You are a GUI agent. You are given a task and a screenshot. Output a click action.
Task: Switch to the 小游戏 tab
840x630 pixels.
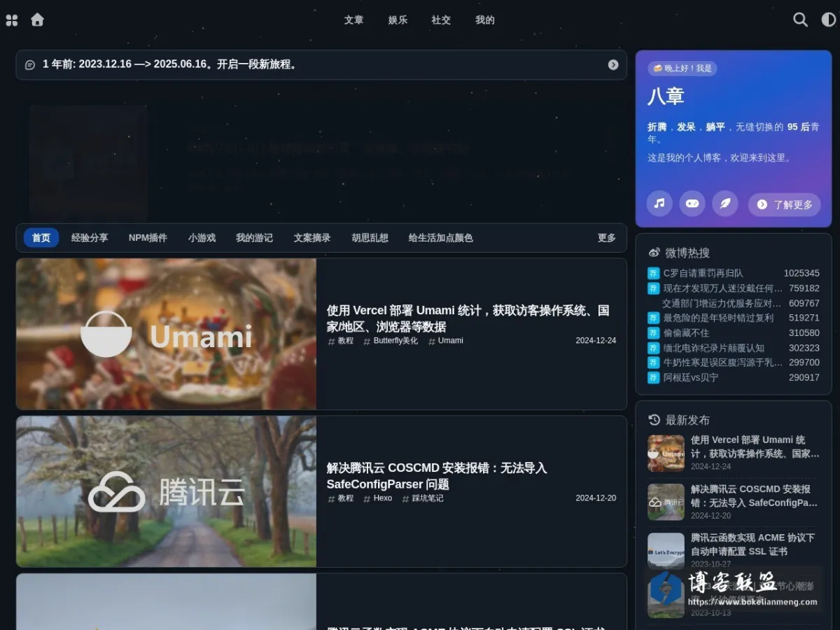202,238
